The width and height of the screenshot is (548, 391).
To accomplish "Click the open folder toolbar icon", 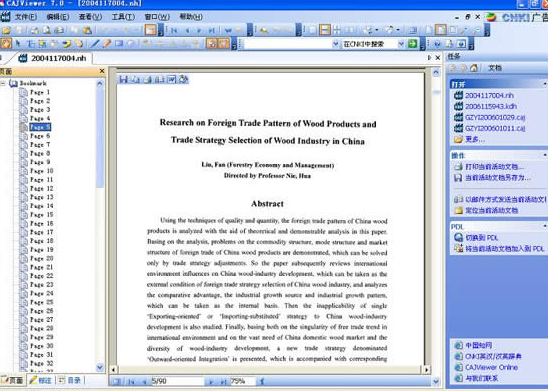I will [6, 30].
